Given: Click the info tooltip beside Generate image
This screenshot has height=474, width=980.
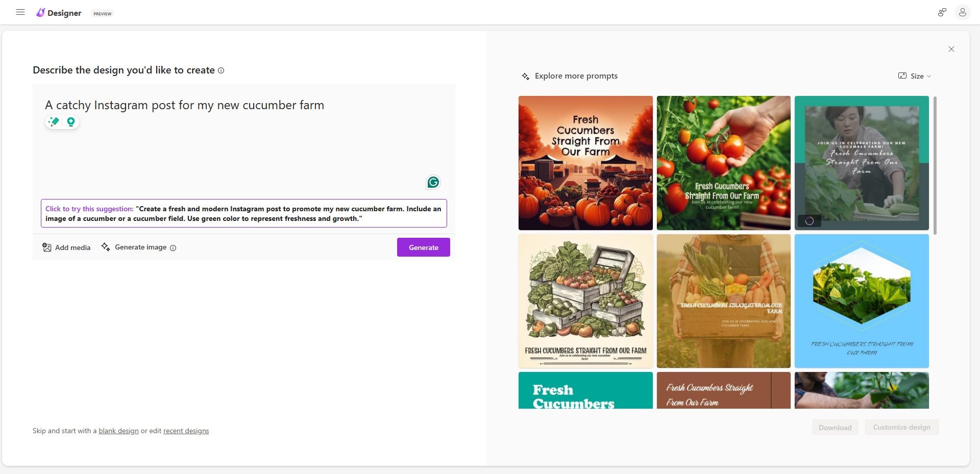Looking at the screenshot, I should coord(173,248).
